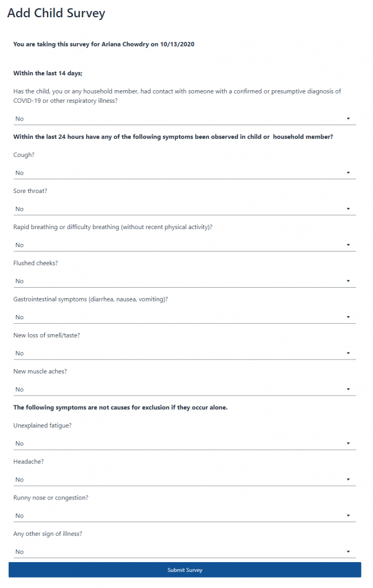Open the Gastrointestinal symptoms dropdown
This screenshot has height=588, width=373.
(x=184, y=318)
